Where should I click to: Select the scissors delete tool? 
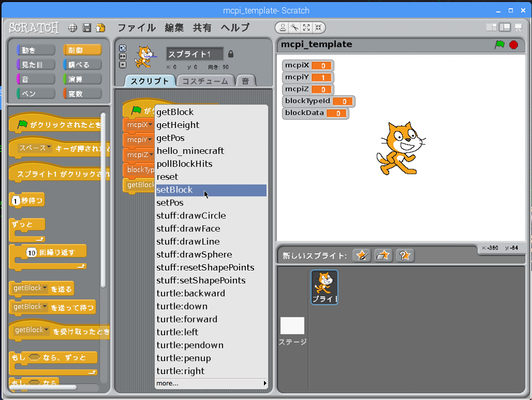pos(294,28)
